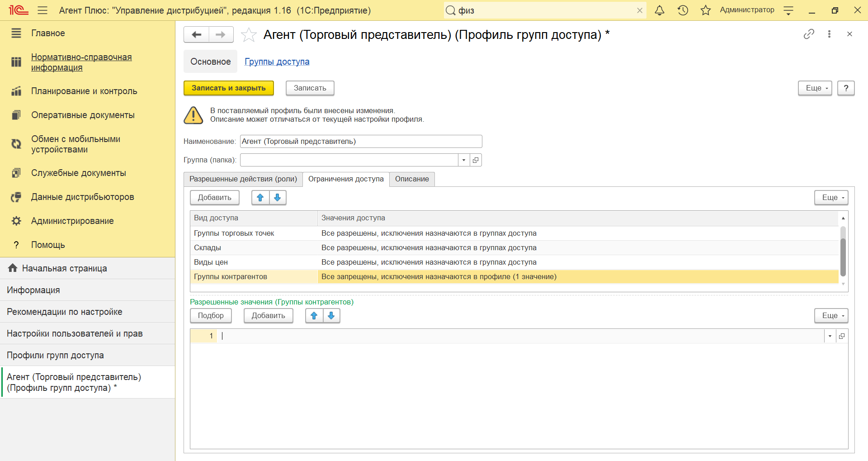Select the Склады row
The image size is (868, 461).
514,248
